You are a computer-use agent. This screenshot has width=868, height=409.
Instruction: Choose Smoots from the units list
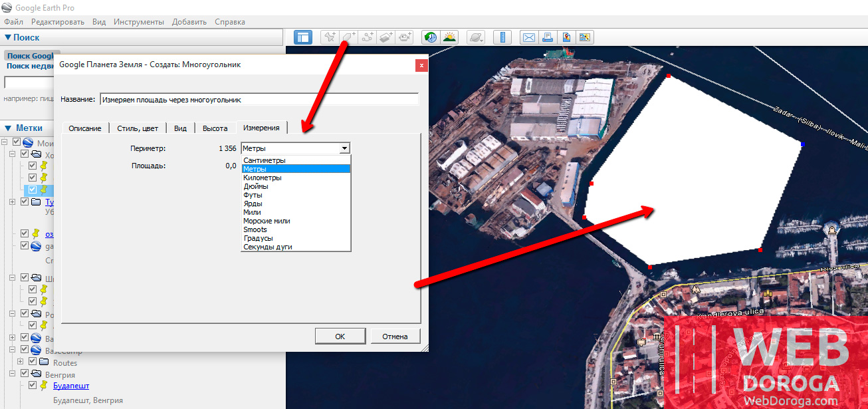[296, 229]
